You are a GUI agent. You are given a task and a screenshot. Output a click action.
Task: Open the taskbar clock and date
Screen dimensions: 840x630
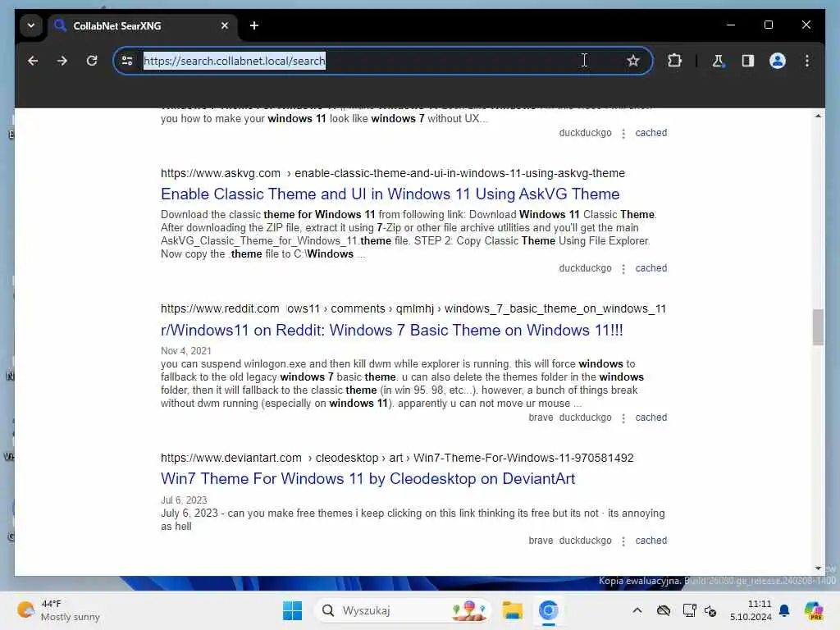tap(750, 610)
